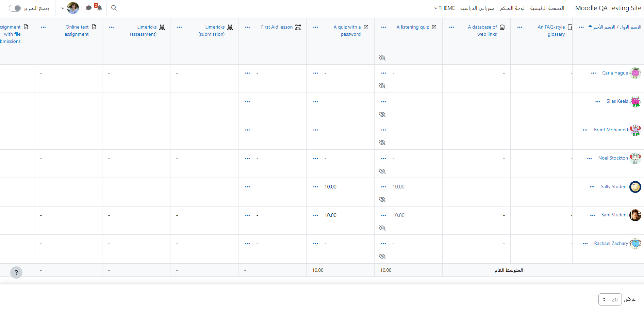Click Sally Student's avatar picture
This screenshot has height=314, width=644.
[x=635, y=187]
